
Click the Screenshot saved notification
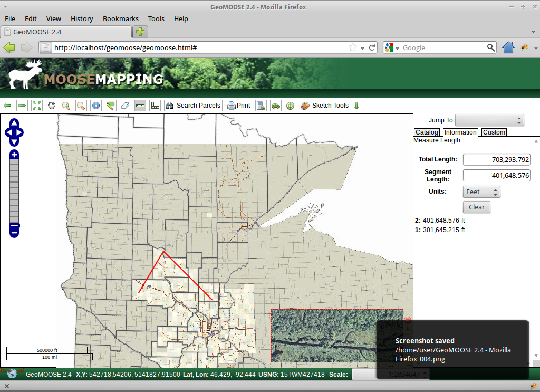pos(452,350)
